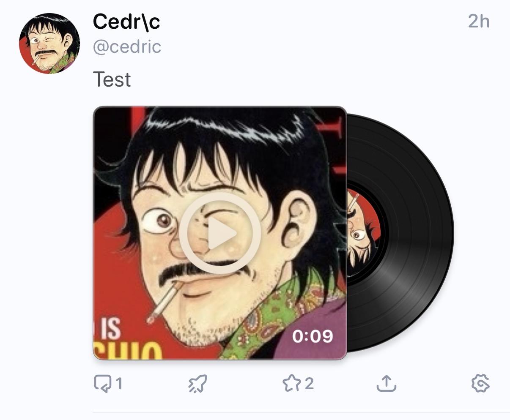Open the Cedr\c profile avatar
Viewport: 510px width, 420px height.
pyautogui.click(x=49, y=44)
